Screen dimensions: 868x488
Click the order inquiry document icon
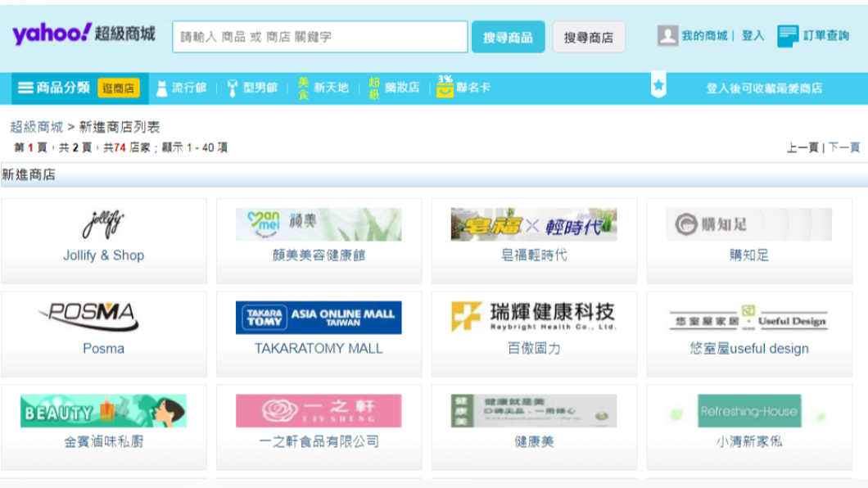coord(788,36)
